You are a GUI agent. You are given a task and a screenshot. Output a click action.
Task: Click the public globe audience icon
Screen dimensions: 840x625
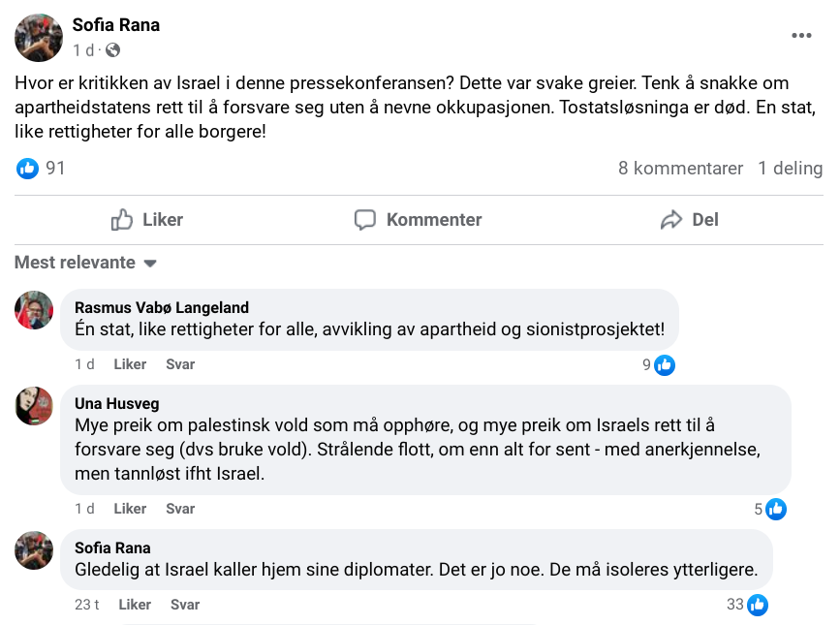pos(113,49)
